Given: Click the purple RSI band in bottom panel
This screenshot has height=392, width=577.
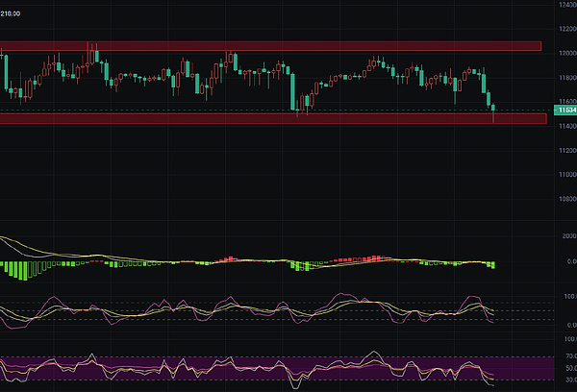Looking at the screenshot, I should (240, 367).
